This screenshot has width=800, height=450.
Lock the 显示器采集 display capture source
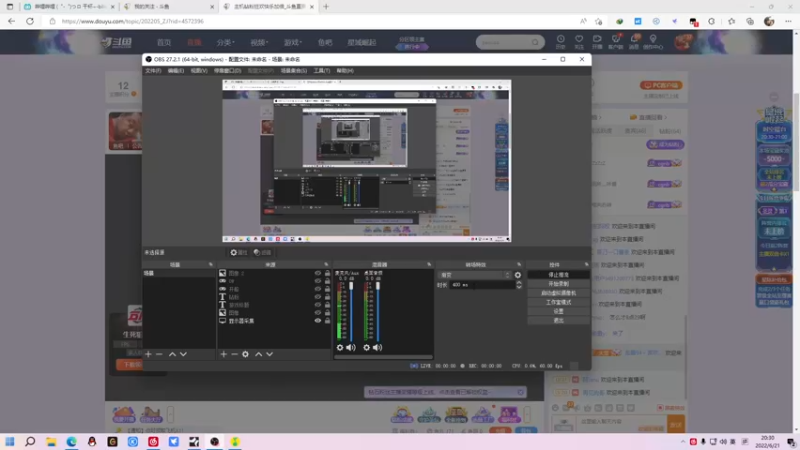(328, 321)
